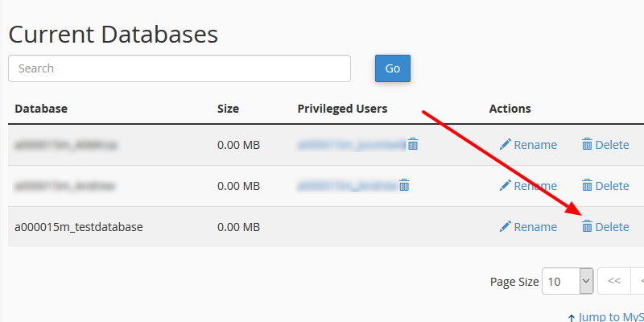The width and height of the screenshot is (644, 322).
Task: Remove the privileged user in first row via trash icon
Action: click(x=413, y=144)
